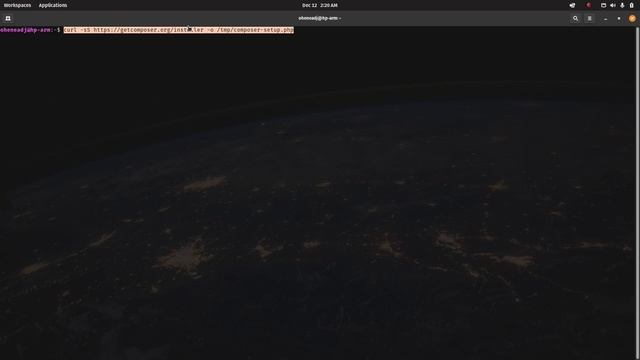Click the terminal vertical scrollbar
The image size is (640, 360).
[x=637, y=193]
